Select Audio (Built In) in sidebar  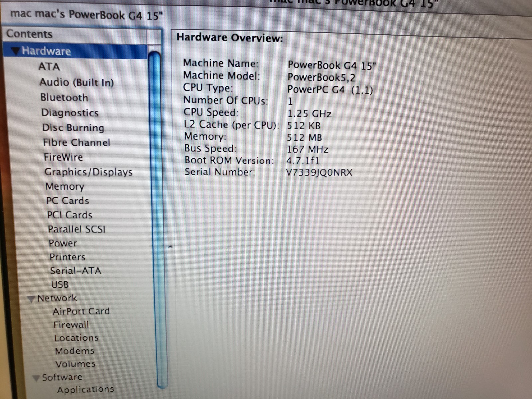click(77, 82)
